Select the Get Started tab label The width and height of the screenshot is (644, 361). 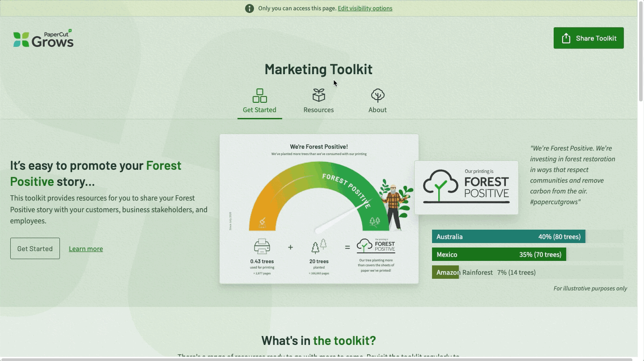point(259,110)
